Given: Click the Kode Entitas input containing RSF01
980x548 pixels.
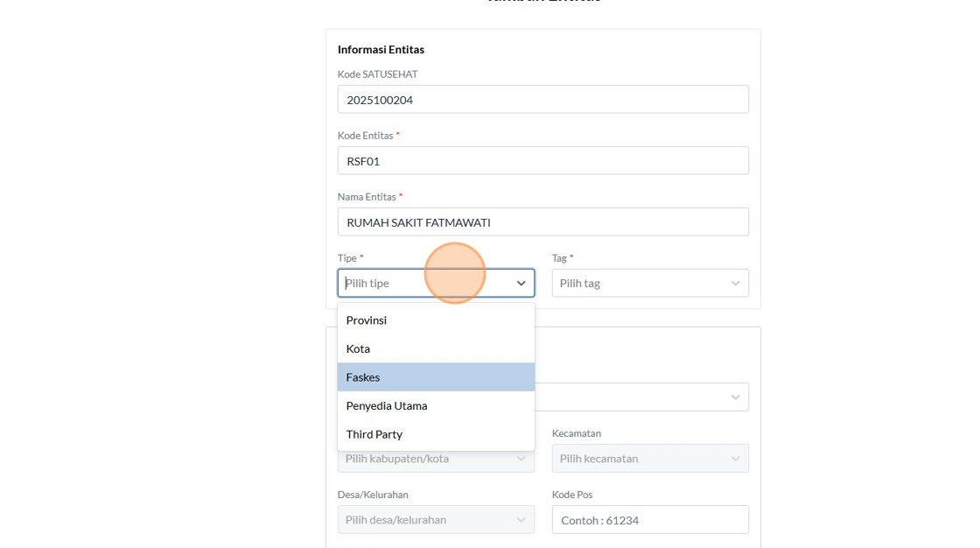Looking at the screenshot, I should [542, 160].
